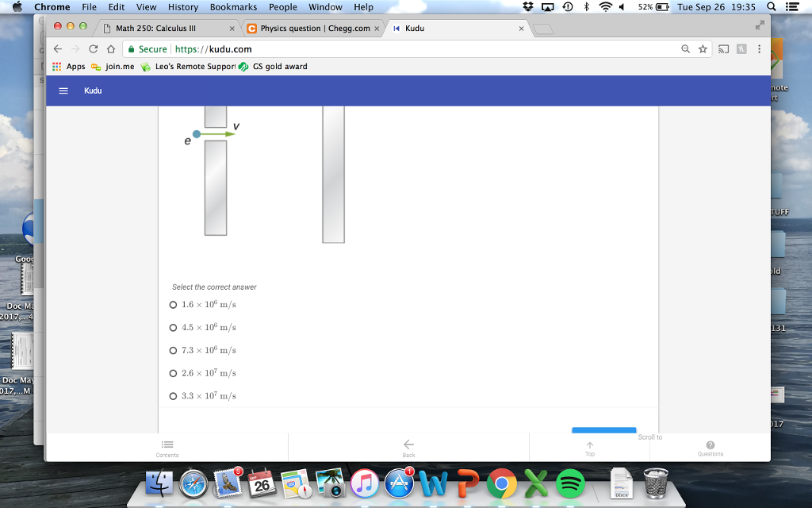Open the Wi-Fi status menu
812x508 pixels.
tap(603, 6)
